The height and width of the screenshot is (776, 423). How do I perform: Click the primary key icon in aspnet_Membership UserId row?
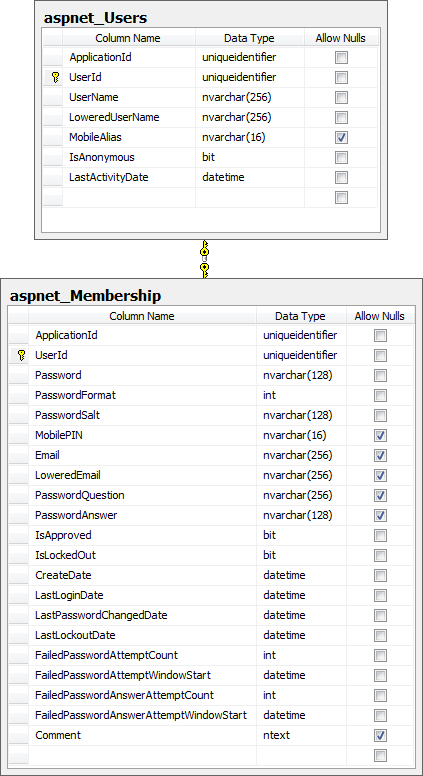pyautogui.click(x=21, y=355)
